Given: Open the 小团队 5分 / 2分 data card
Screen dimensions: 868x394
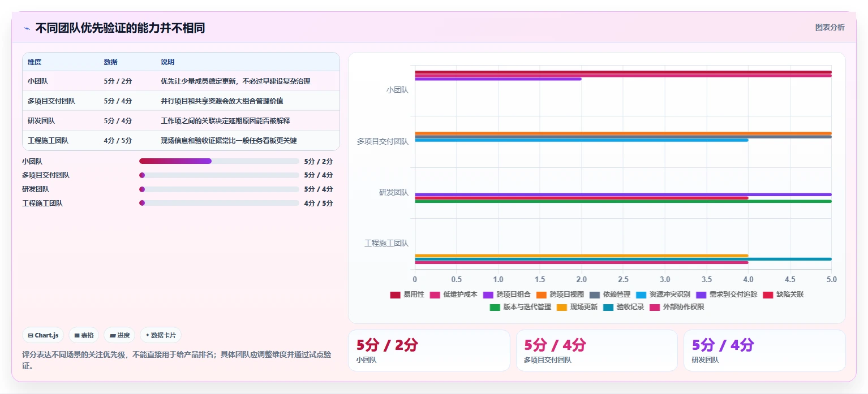Looking at the screenshot, I should pos(429,350).
